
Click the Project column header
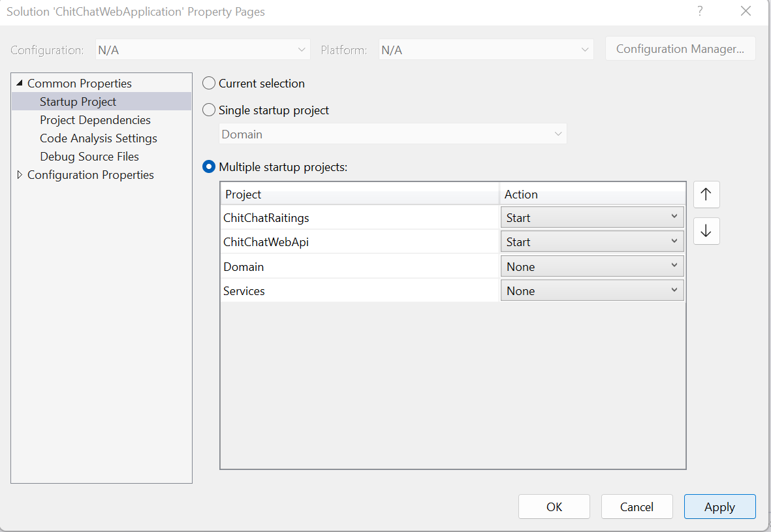[x=360, y=195]
